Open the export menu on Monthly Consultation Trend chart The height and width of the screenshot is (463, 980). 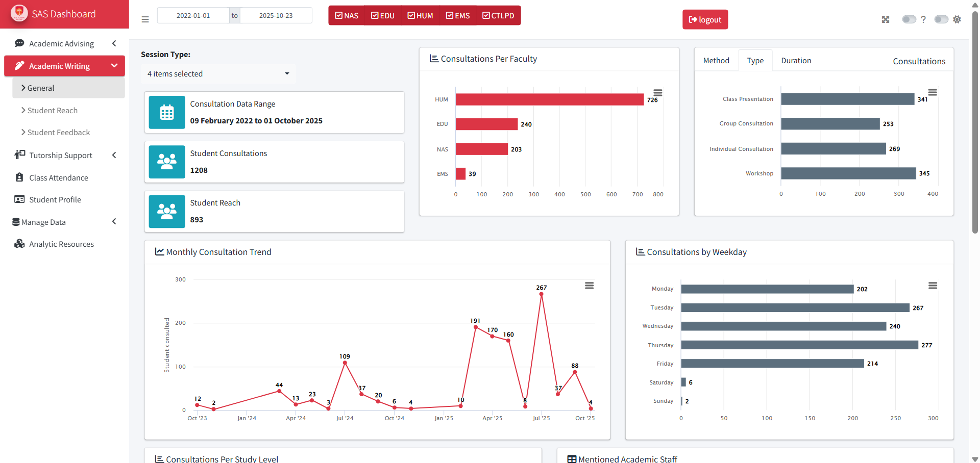click(589, 286)
